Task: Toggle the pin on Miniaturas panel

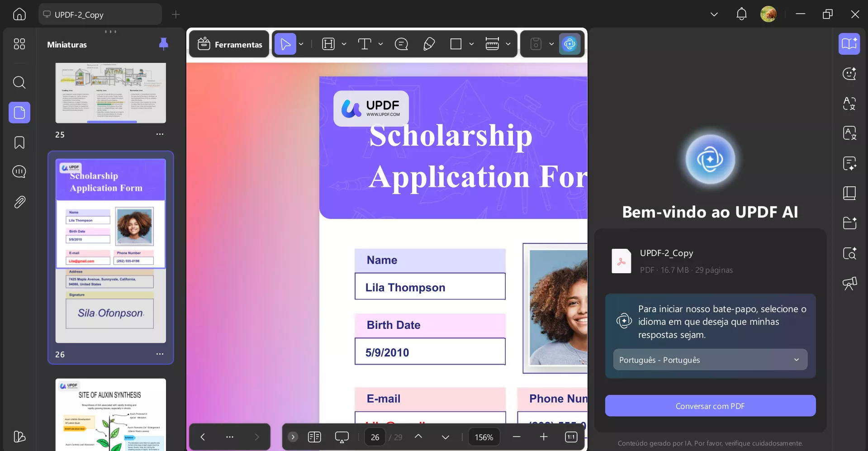Action: [x=163, y=44]
